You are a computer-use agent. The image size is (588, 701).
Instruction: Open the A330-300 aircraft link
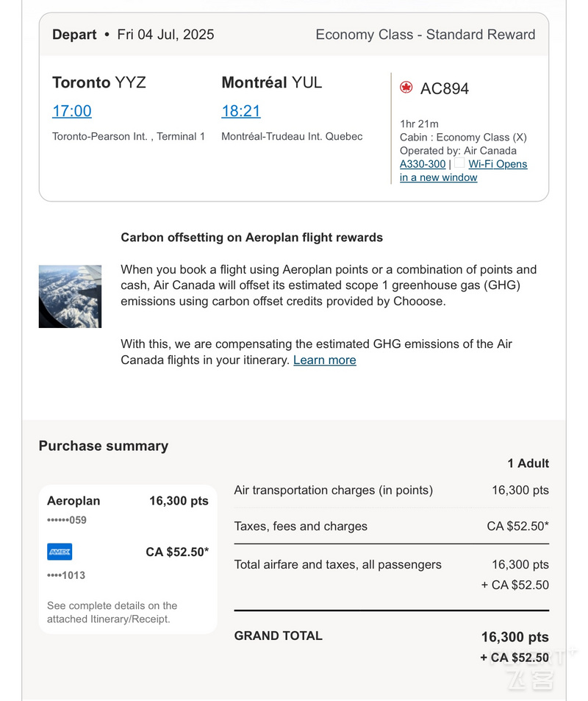pos(423,164)
